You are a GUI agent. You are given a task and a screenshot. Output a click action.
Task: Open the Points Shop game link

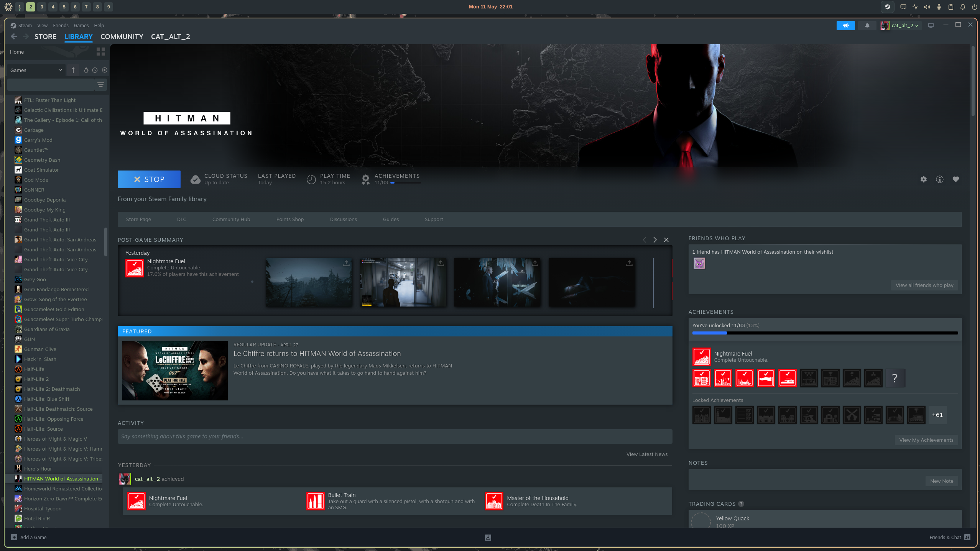click(x=290, y=220)
